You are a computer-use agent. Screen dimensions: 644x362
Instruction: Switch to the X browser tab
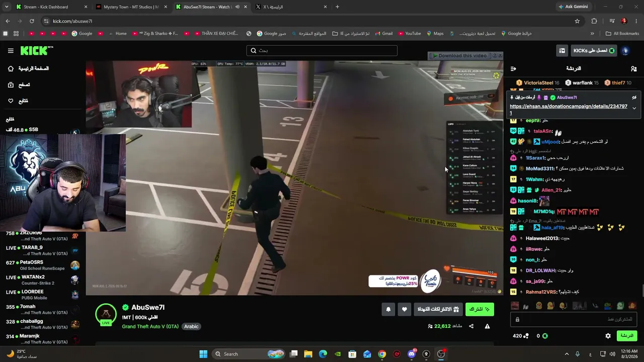(291, 7)
